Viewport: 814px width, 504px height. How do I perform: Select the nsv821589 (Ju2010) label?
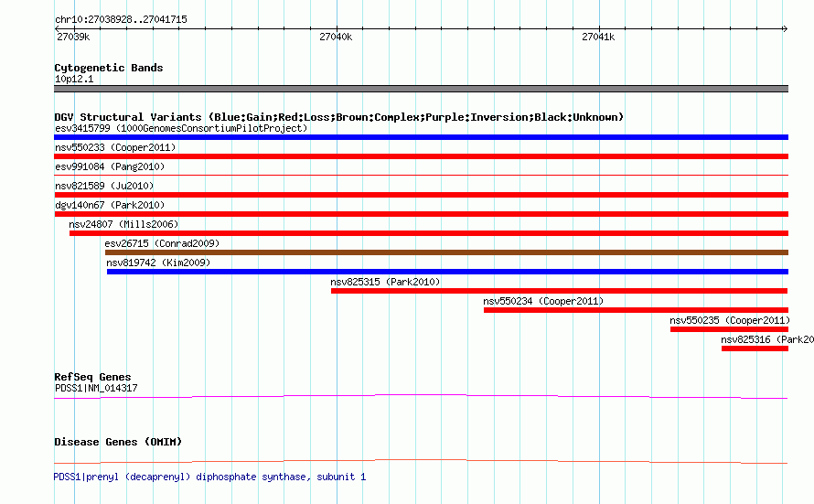[104, 186]
